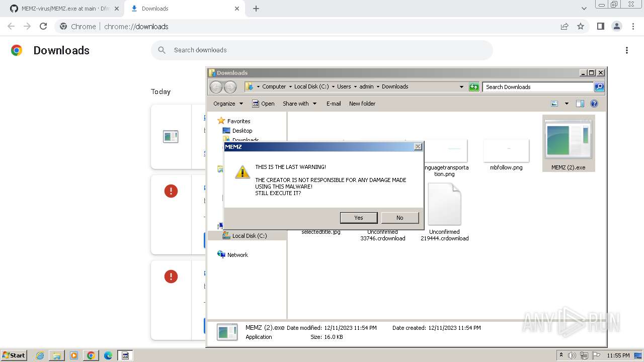Switch to MEMZ taskbar item

[125, 355]
